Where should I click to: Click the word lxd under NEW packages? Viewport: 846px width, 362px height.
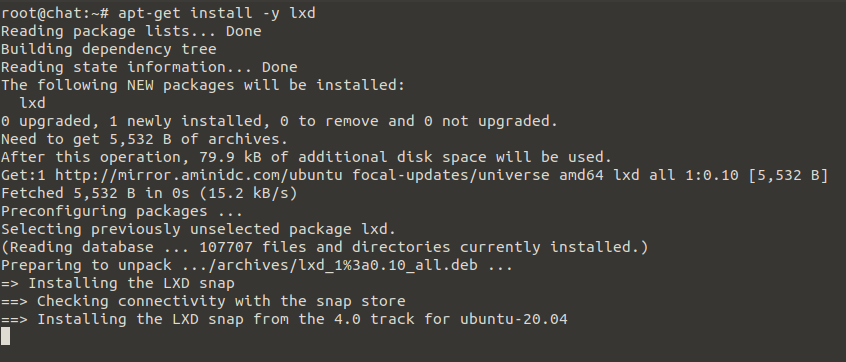(32, 103)
